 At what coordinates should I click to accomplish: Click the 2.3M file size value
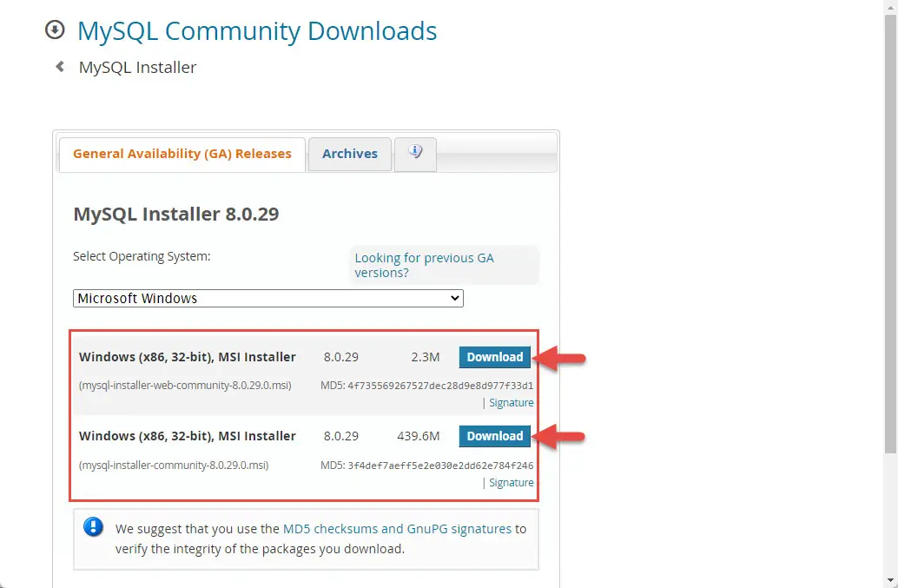[x=426, y=357]
